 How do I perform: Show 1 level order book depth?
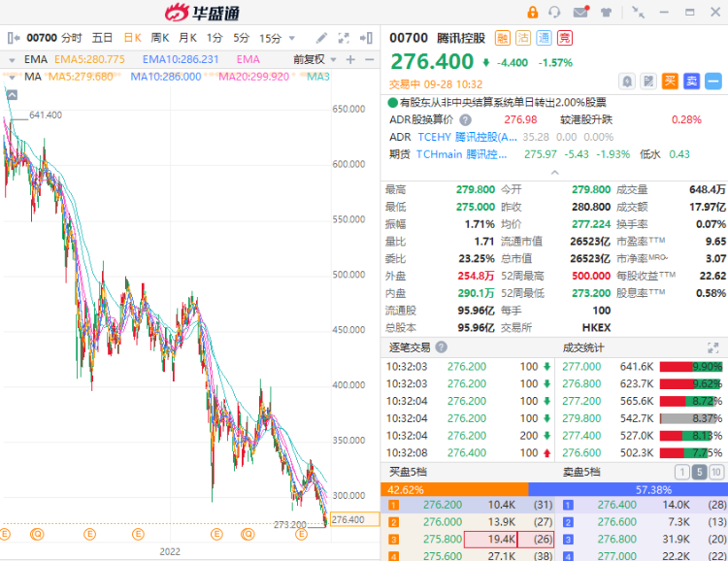(x=681, y=473)
